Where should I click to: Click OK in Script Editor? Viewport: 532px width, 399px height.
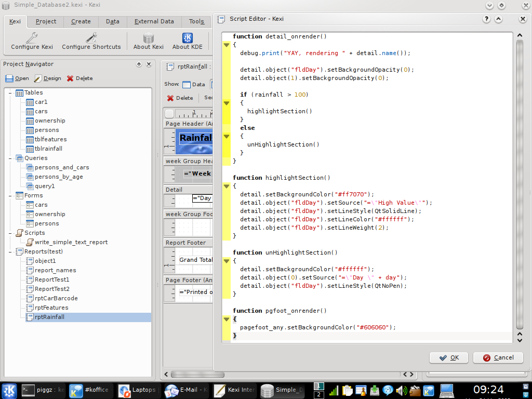pos(448,357)
